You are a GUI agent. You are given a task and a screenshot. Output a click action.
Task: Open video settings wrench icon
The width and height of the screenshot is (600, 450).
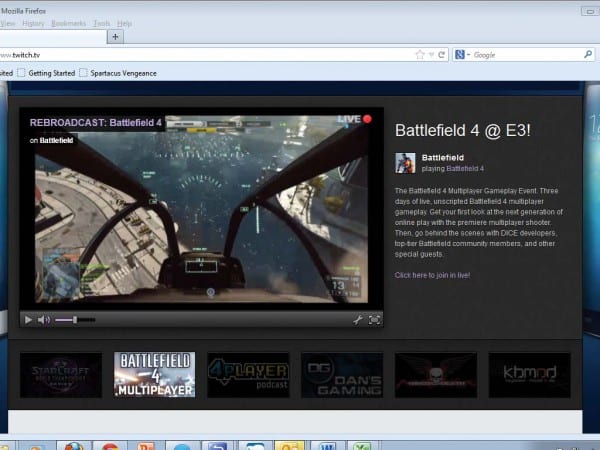[358, 320]
